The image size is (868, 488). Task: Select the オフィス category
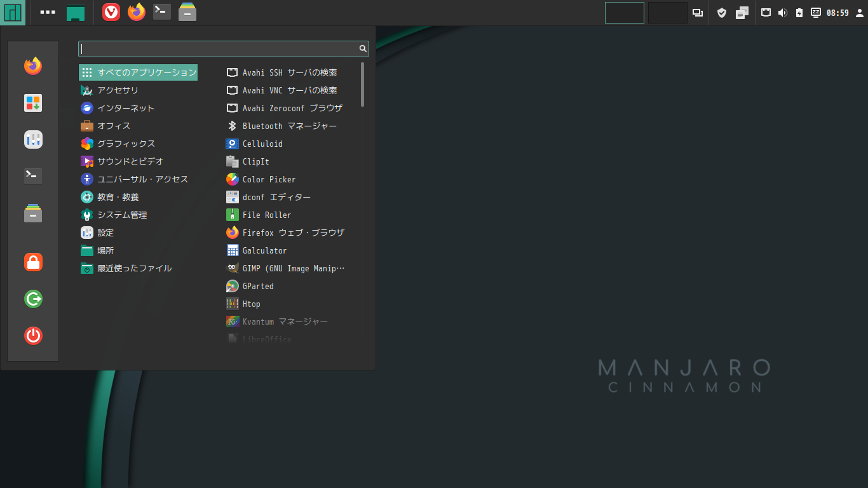[x=138, y=126]
